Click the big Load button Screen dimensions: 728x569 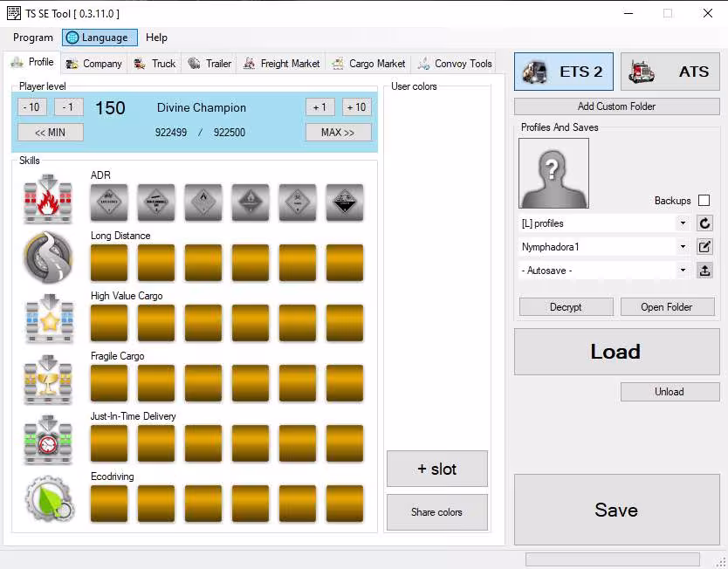tap(616, 352)
